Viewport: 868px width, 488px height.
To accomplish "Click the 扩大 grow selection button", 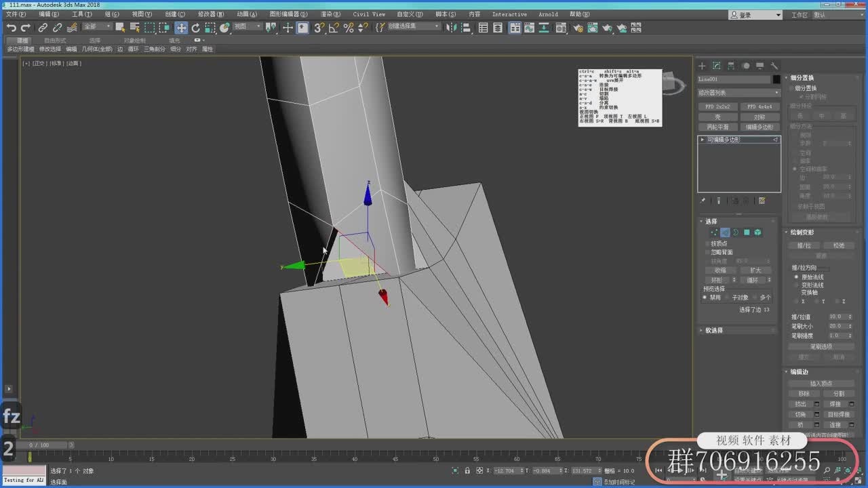I will 755,270.
